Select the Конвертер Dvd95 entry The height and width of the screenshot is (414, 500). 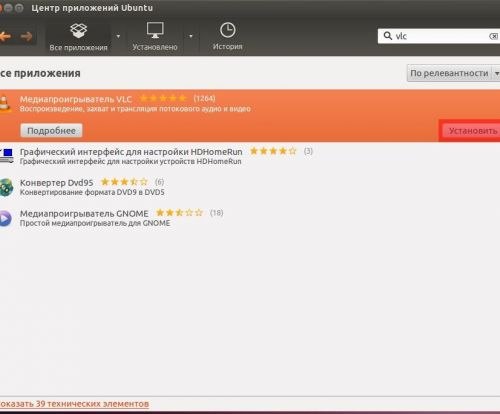[x=250, y=187]
